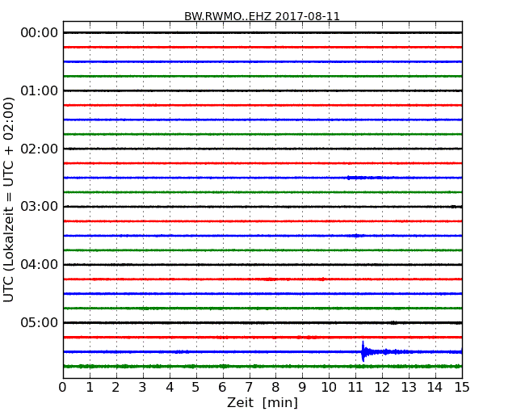Click x-axis tick label 11

[x=355, y=388]
